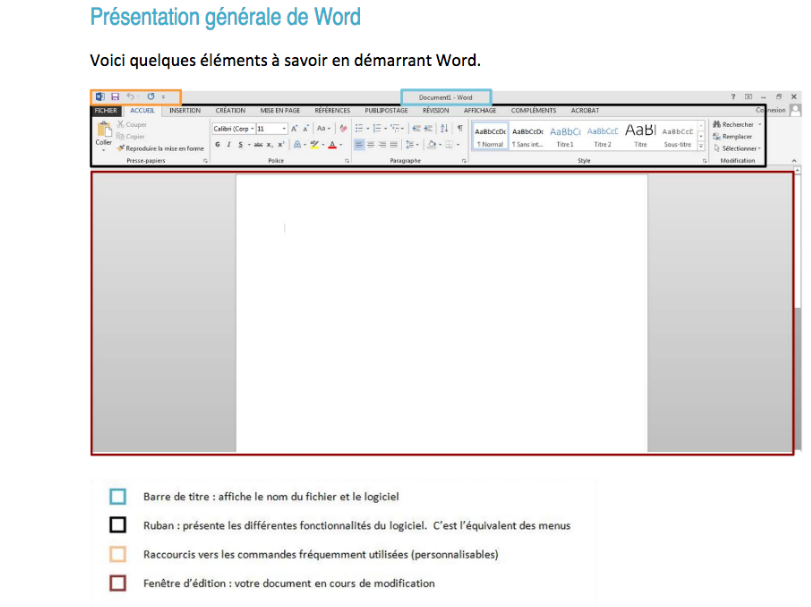
Task: Click the increase indent icon
Action: pos(428,128)
